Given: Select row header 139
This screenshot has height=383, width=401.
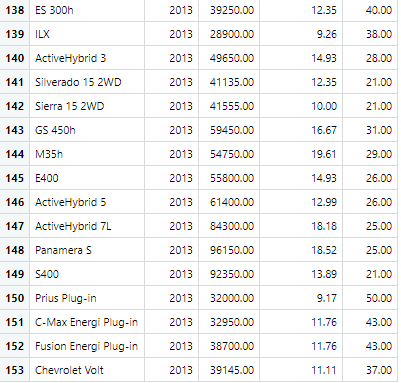Looking at the screenshot, I should 15,34.
